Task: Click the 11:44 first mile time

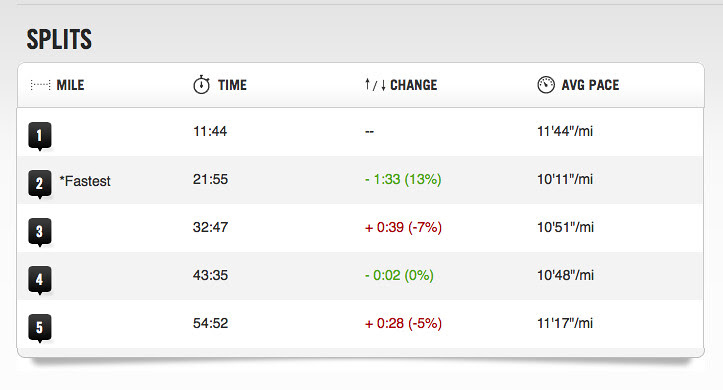Action: [x=210, y=131]
